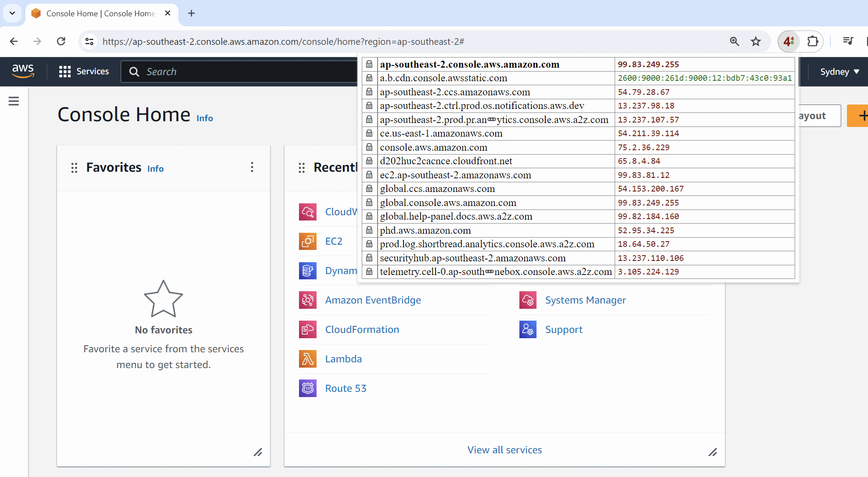Open Favorites Info link

155,169
